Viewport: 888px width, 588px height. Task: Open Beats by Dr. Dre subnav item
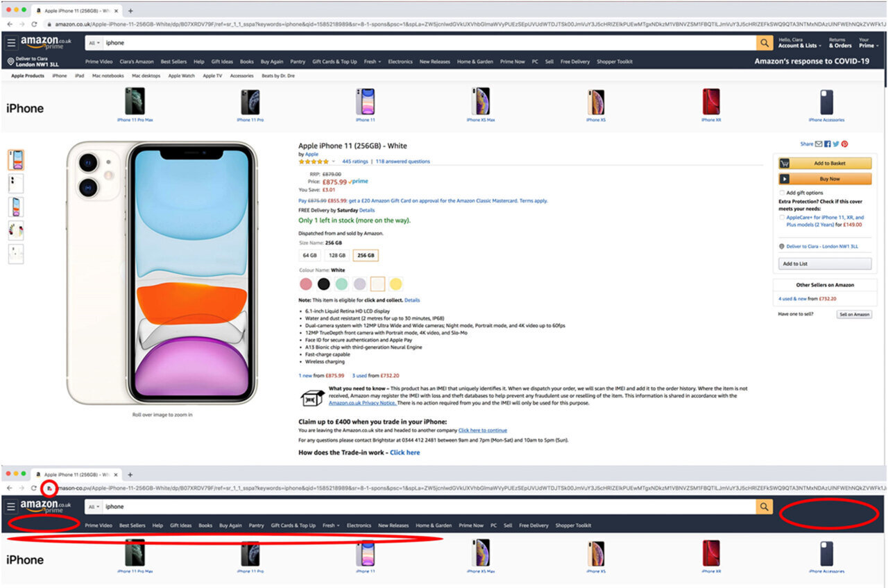(277, 76)
